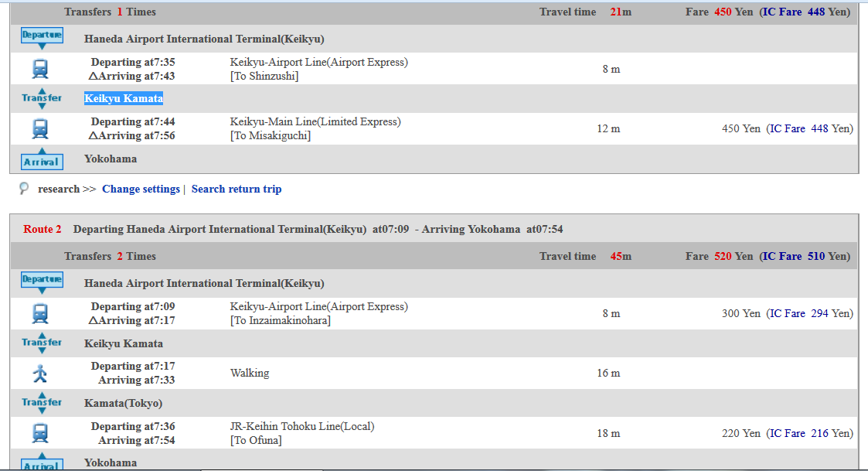Click Haneda Airport International Terminal in Route 2

pos(204,283)
